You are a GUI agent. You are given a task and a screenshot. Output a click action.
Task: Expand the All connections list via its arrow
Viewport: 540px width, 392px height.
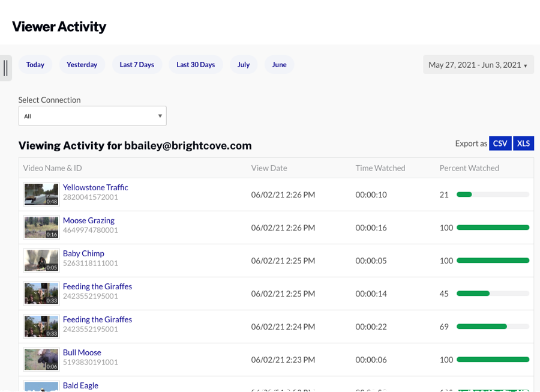(x=160, y=115)
